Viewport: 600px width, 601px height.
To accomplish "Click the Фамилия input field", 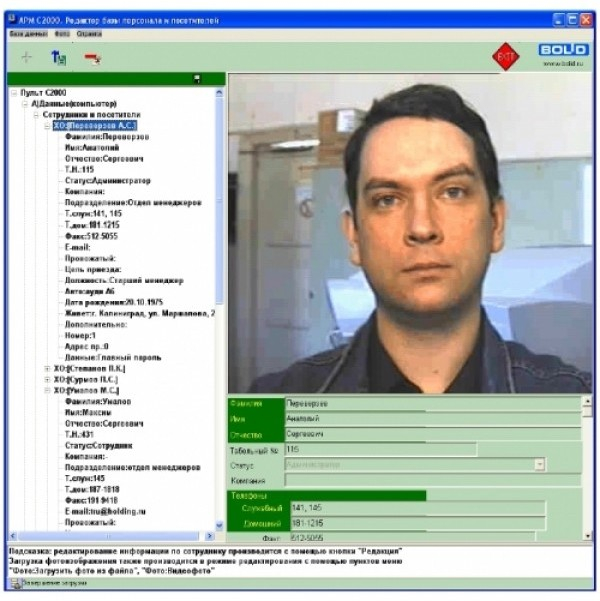I will [x=430, y=404].
